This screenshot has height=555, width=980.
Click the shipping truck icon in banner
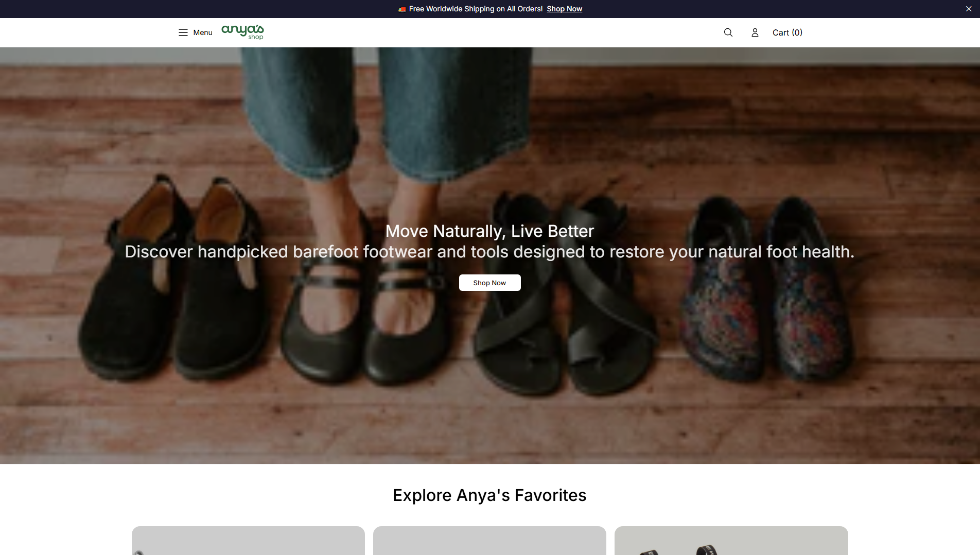pos(402,9)
